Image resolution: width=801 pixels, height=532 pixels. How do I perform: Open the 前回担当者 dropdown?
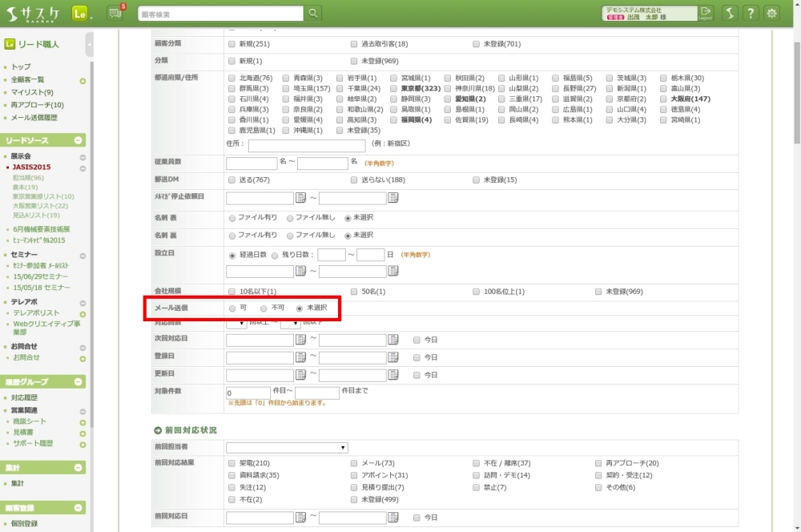point(287,447)
